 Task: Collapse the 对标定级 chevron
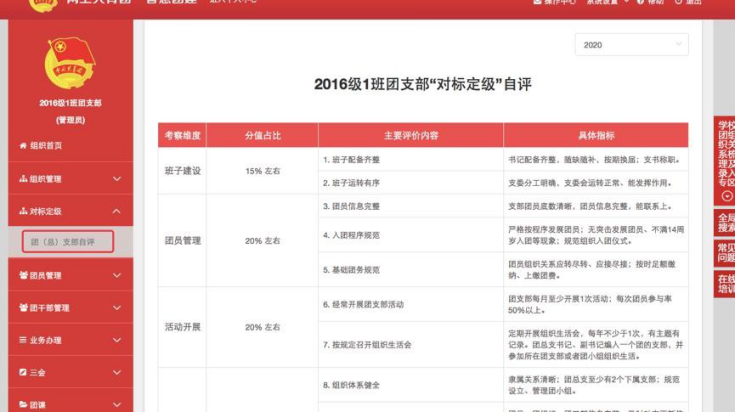pyautogui.click(x=117, y=211)
